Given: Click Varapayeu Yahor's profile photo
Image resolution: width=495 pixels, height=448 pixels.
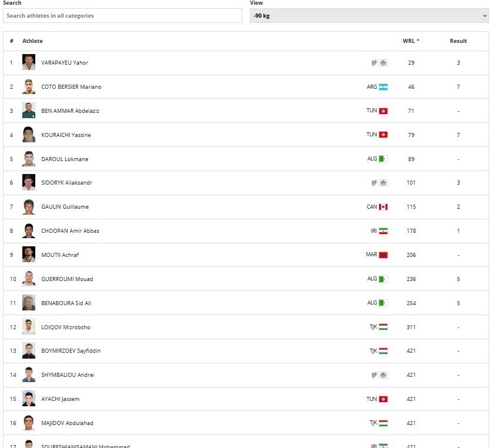Looking at the screenshot, I should [29, 62].
